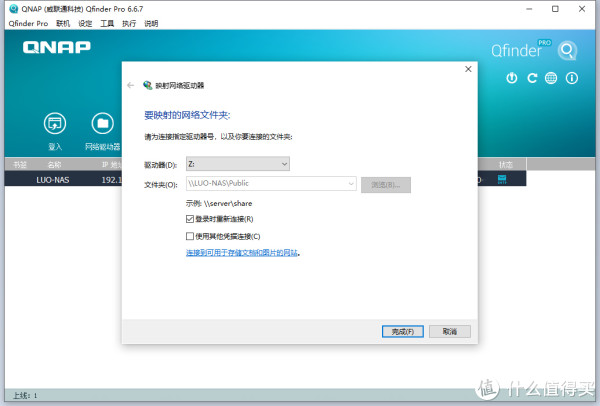
Task: Click the Qfinder Pro magnifier logo icon
Action: tap(568, 50)
